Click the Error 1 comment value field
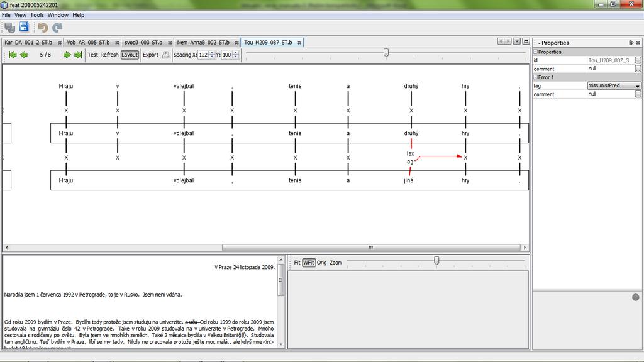Image resolution: width=644 pixels, height=362 pixels. 611,94
